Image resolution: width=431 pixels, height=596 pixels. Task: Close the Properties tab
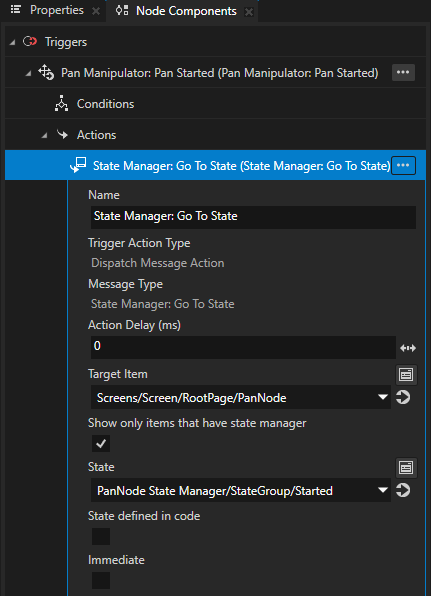point(96,11)
